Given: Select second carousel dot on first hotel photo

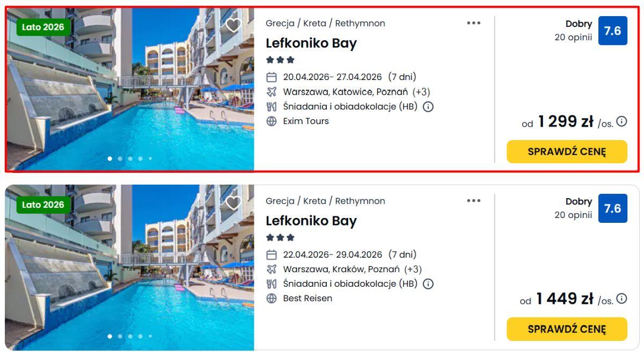Looking at the screenshot, I should click(x=120, y=158).
